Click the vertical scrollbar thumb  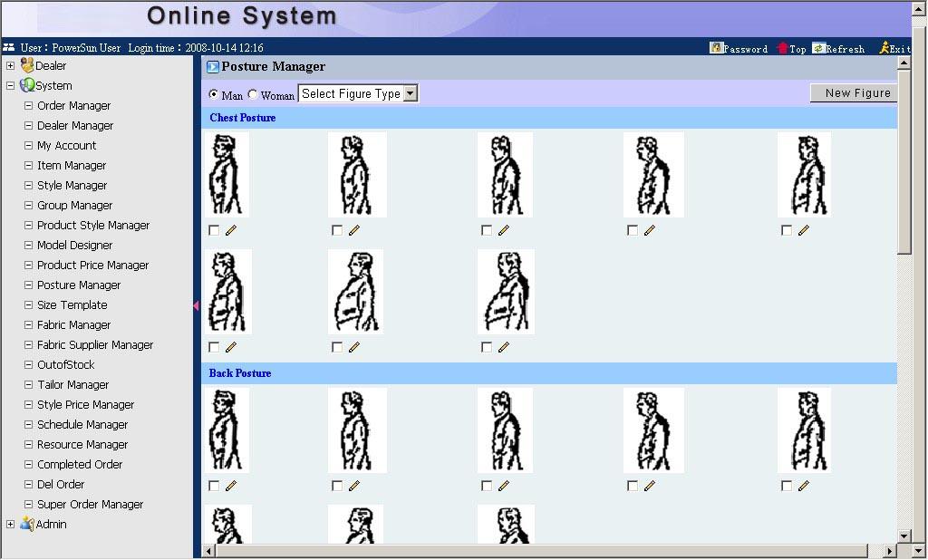click(904, 161)
